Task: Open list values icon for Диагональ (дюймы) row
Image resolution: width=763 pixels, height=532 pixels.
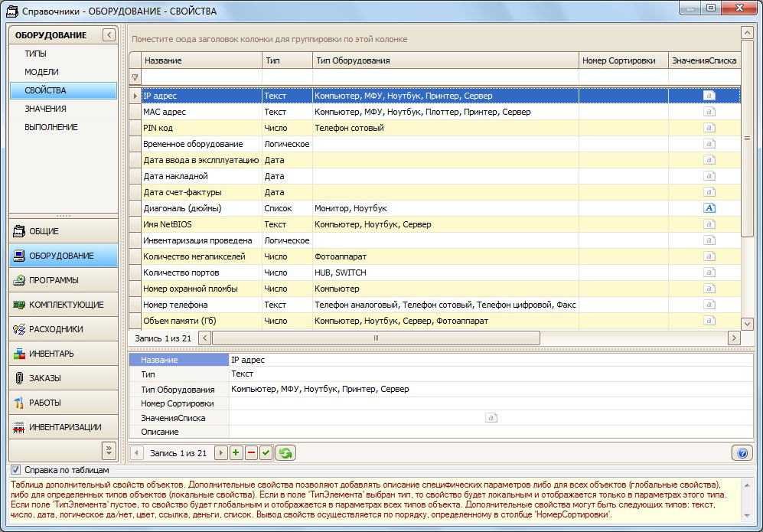Action: point(709,208)
